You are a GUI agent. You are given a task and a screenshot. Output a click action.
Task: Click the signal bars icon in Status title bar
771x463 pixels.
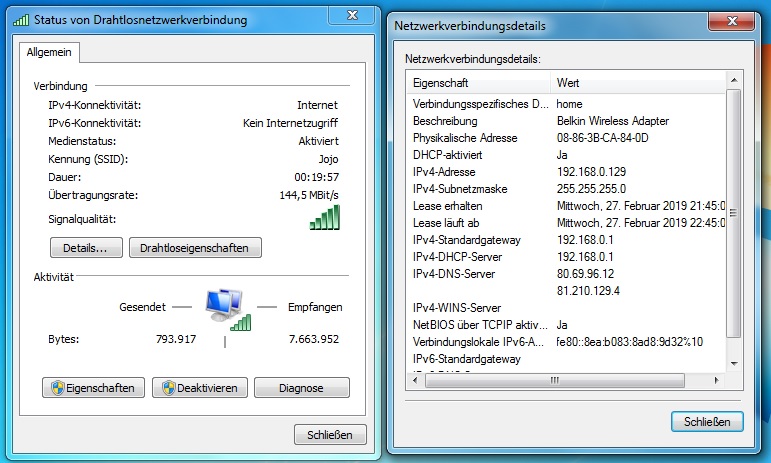click(x=21, y=20)
